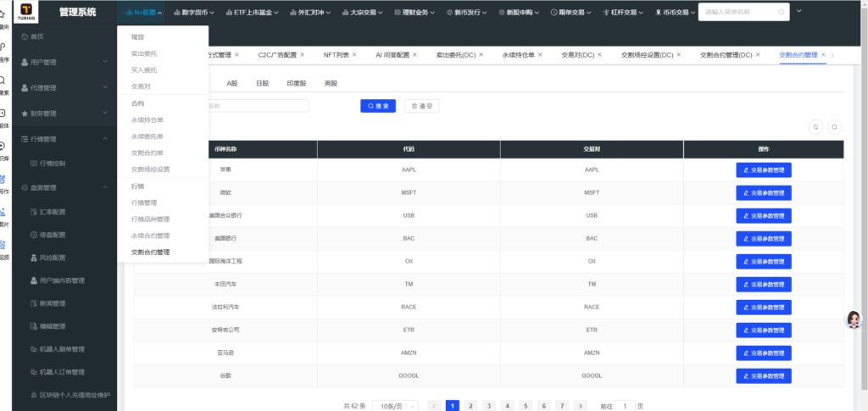Close the 交易对(DC) tab
The image size is (868, 411).
(x=600, y=55)
